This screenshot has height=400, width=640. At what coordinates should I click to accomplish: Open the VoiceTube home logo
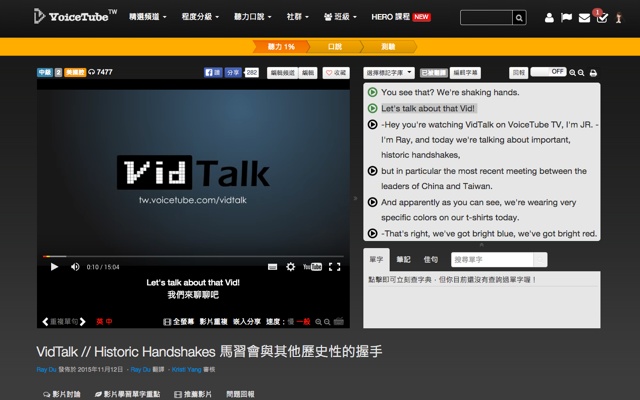click(75, 16)
